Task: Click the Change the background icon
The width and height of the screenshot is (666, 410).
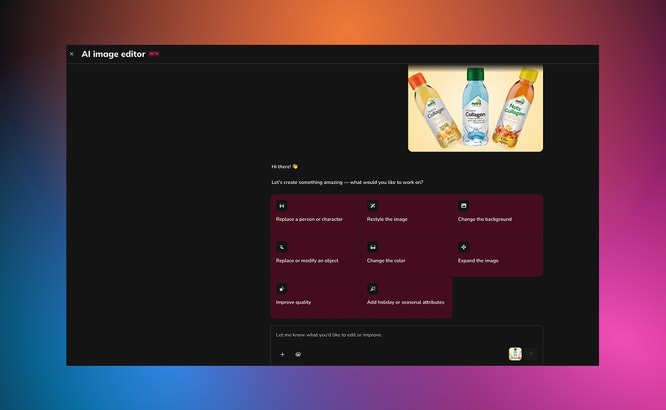Action: point(463,206)
